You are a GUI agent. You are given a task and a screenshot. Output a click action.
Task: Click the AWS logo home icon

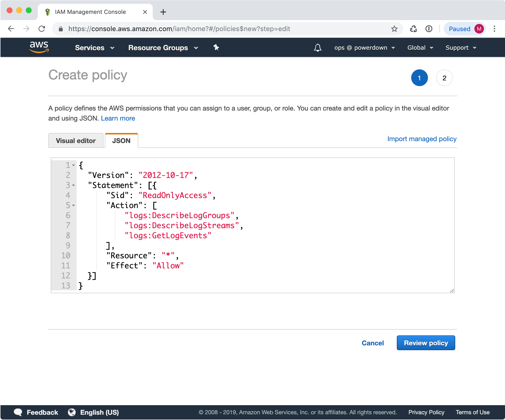click(39, 47)
